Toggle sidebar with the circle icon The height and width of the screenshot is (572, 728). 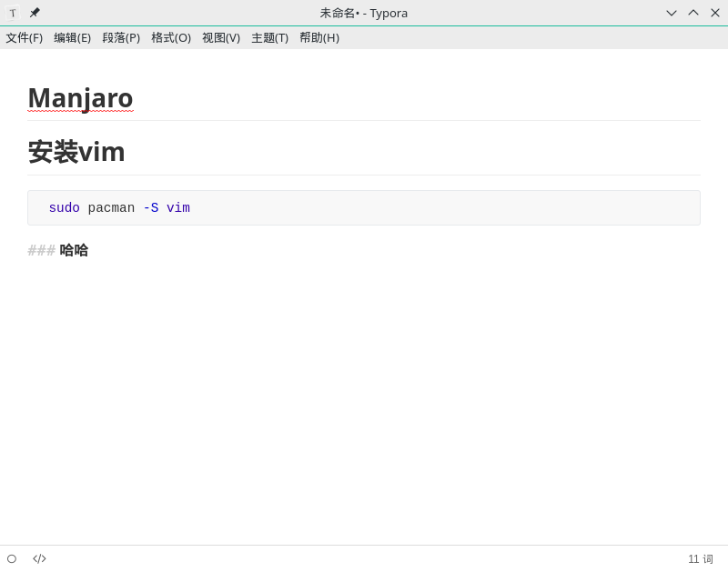pos(12,559)
